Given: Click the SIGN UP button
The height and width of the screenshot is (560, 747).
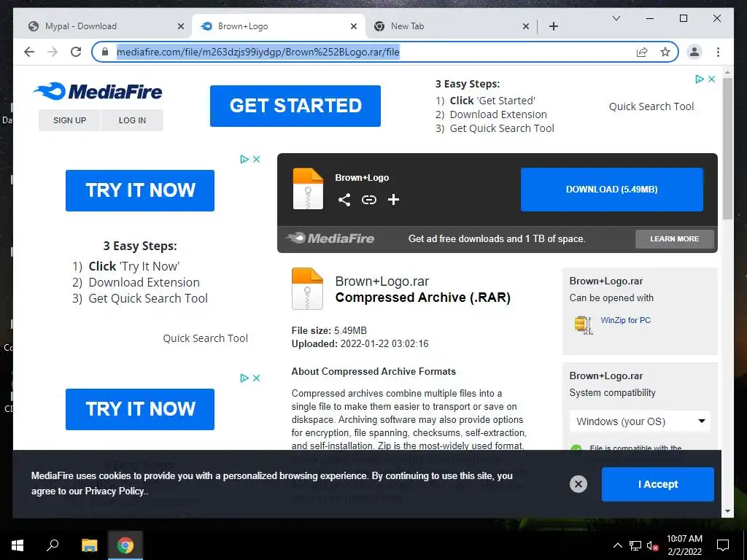Looking at the screenshot, I should coord(69,120).
